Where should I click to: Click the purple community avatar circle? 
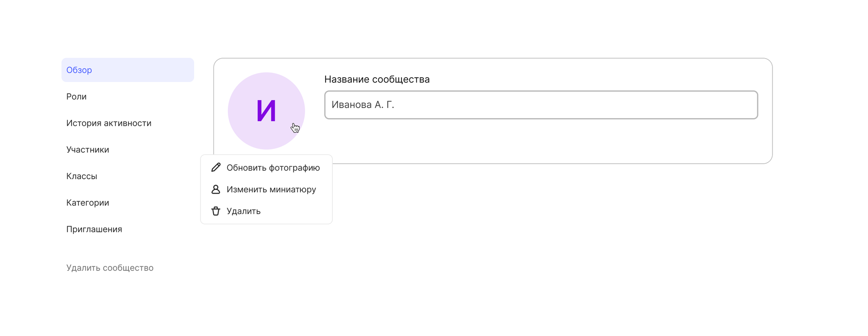tap(266, 111)
